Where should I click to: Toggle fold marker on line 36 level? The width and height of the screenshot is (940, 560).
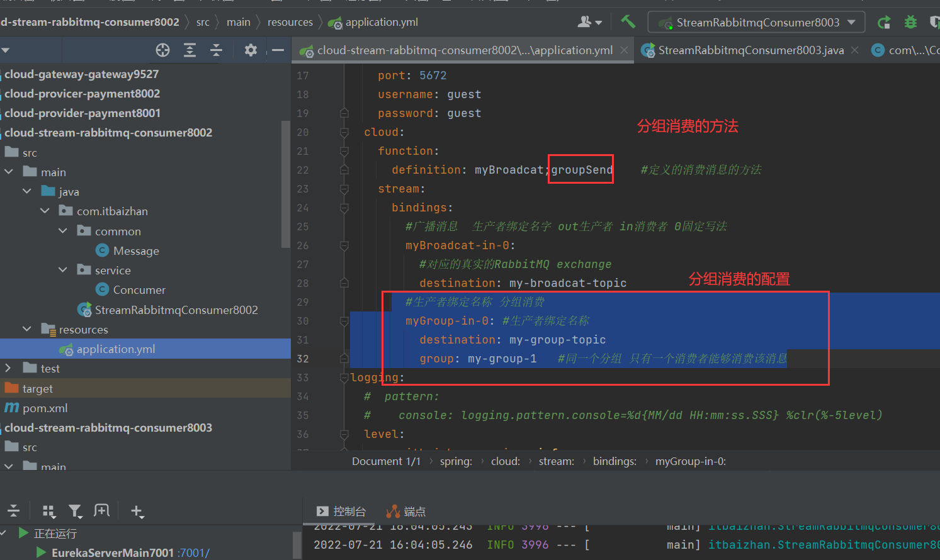pos(344,434)
